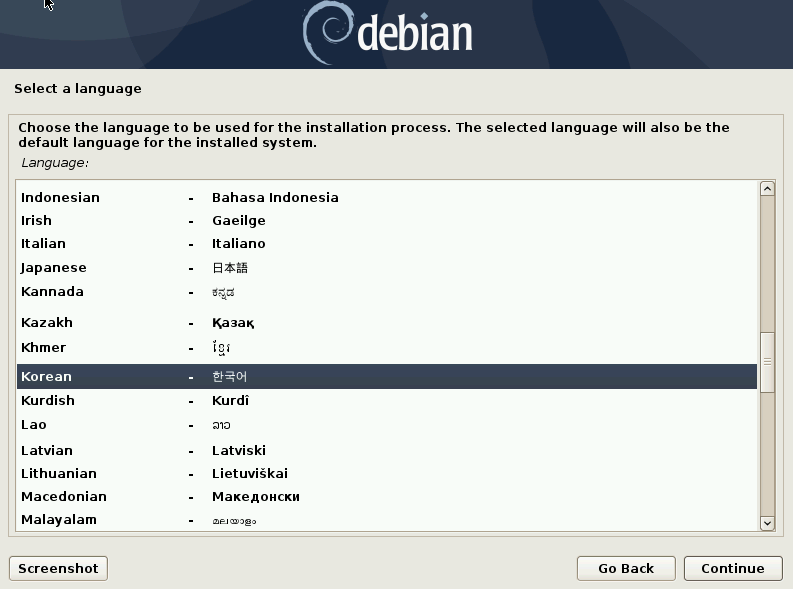The height and width of the screenshot is (589, 793).
Task: Choose Lithuanian - Lietuviškai language
Action: pos(387,474)
